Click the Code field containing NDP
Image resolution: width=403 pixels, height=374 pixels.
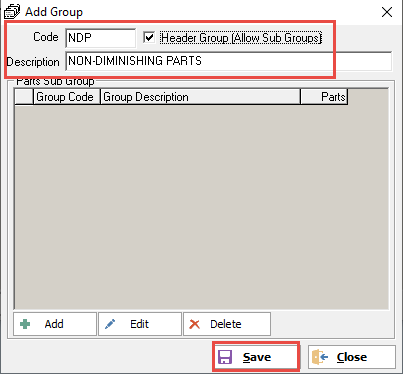(101, 38)
